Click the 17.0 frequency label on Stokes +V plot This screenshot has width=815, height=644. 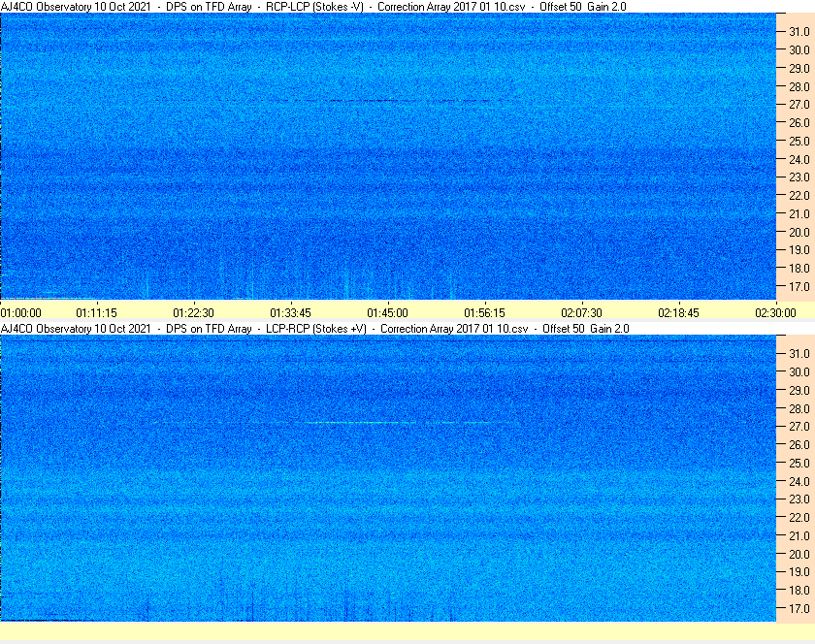click(799, 609)
